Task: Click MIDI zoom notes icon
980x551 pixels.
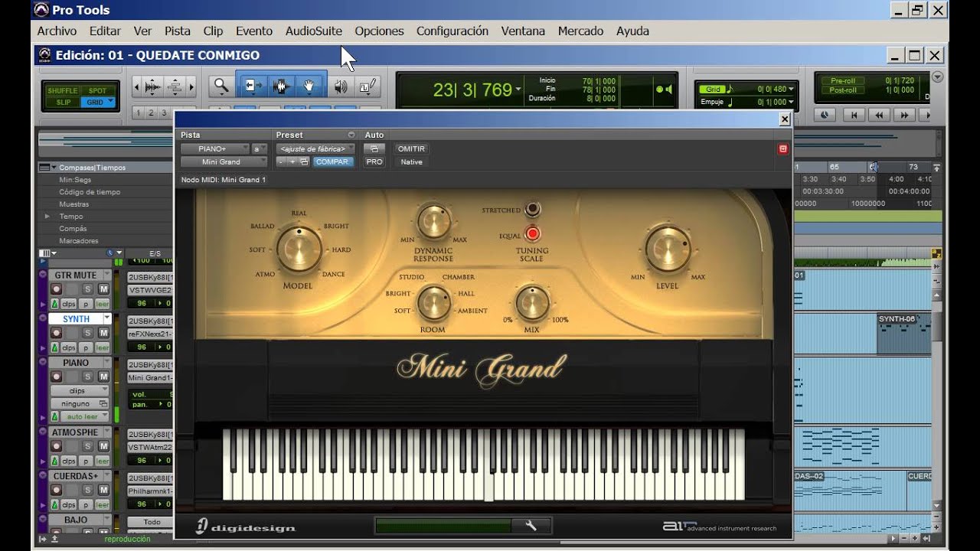Action: [175, 86]
